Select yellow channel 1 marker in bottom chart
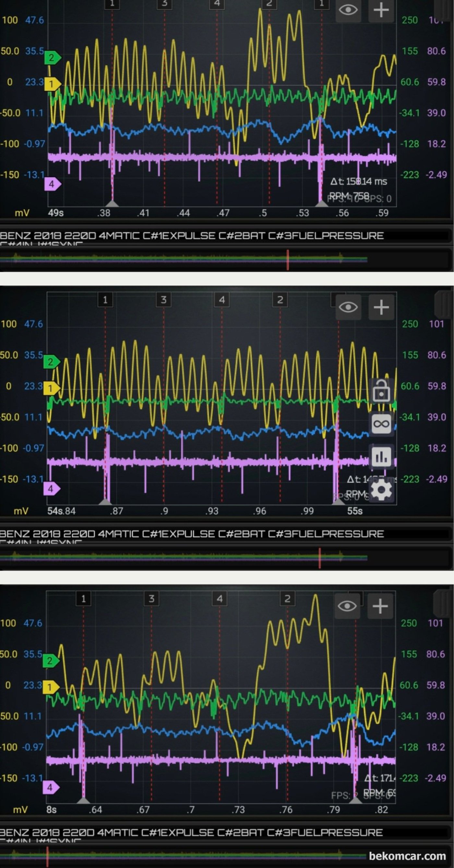The height and width of the screenshot is (868, 454). pyautogui.click(x=50, y=687)
